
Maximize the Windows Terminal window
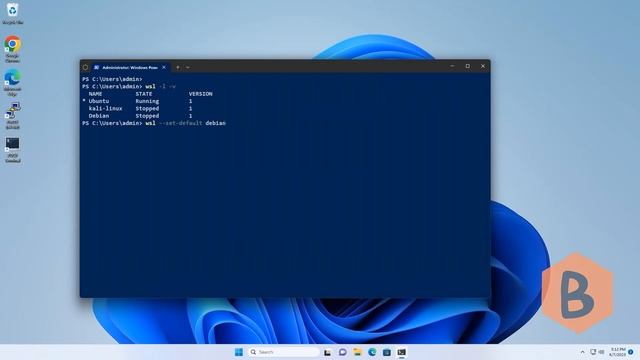[468, 66]
